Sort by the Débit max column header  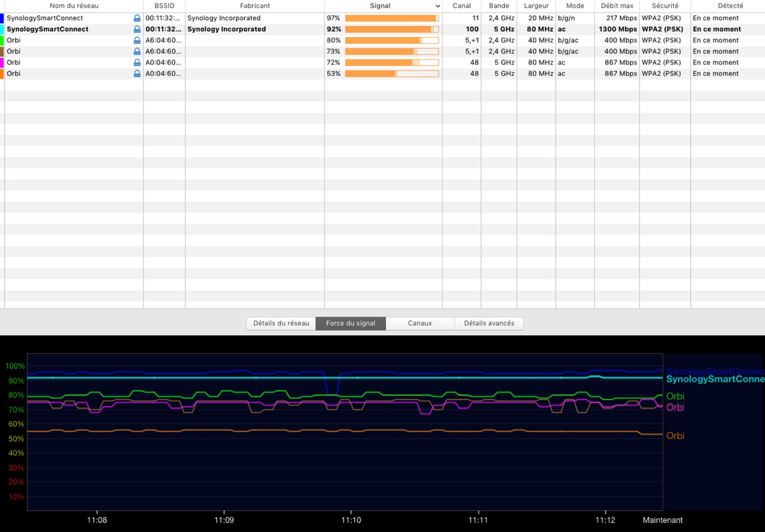point(617,6)
